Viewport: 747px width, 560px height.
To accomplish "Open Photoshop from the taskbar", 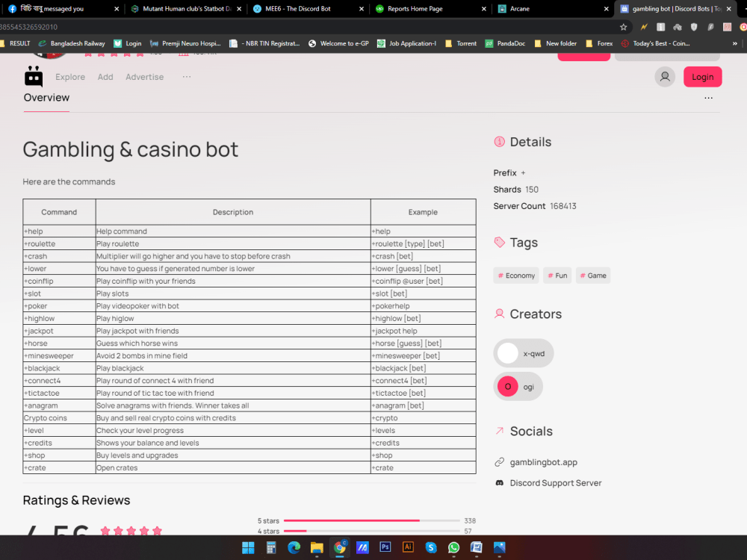I will click(385, 547).
